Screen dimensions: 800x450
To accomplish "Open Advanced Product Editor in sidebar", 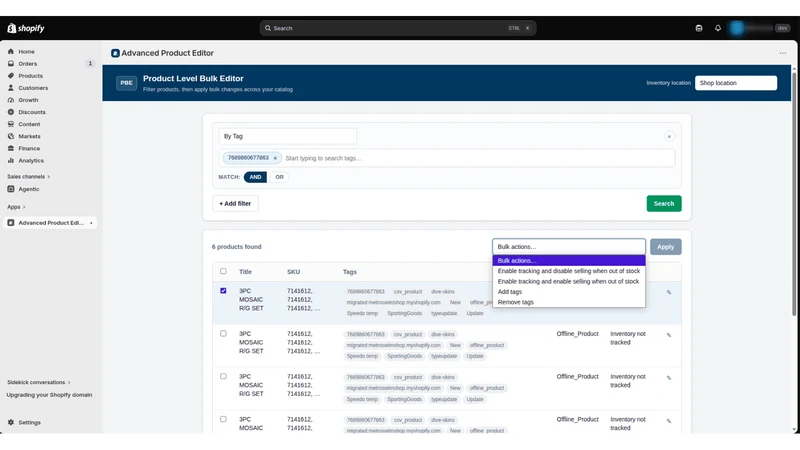I will pos(50,223).
